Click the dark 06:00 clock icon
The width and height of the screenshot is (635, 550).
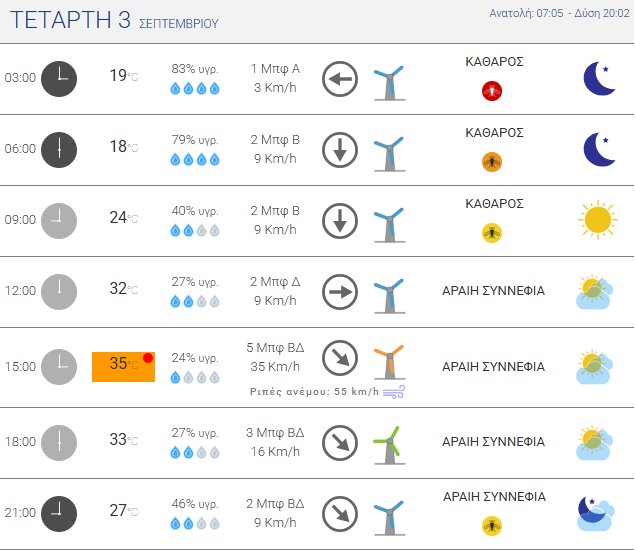click(59, 148)
